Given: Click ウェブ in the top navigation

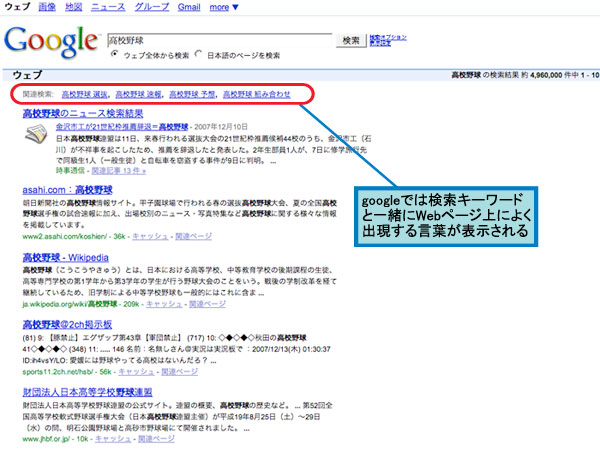Looking at the screenshot, I should [17, 7].
